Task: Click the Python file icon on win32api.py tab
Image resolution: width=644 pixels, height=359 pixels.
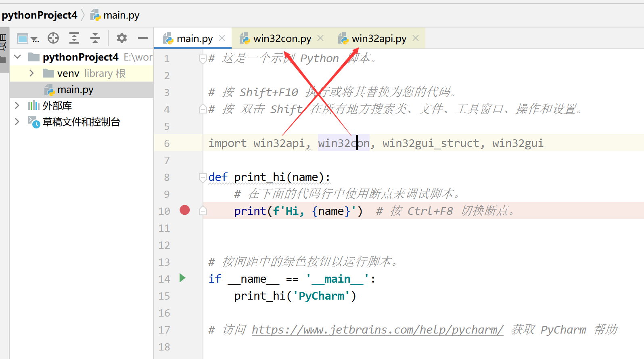Action: click(343, 39)
